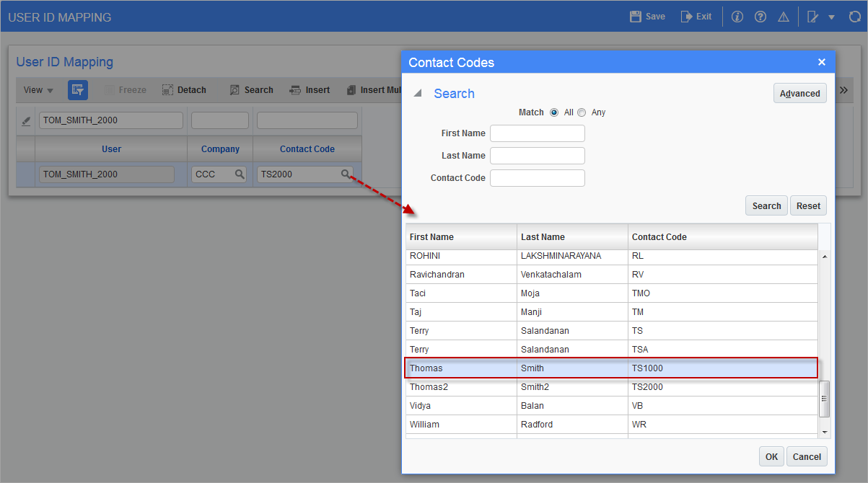This screenshot has height=483, width=868.
Task: Click the Contact Code filter input field
Action: pos(307,120)
